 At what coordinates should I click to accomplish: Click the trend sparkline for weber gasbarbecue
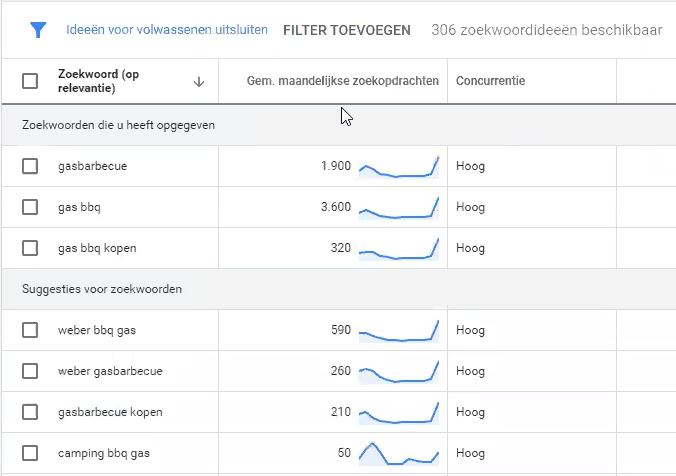click(399, 371)
